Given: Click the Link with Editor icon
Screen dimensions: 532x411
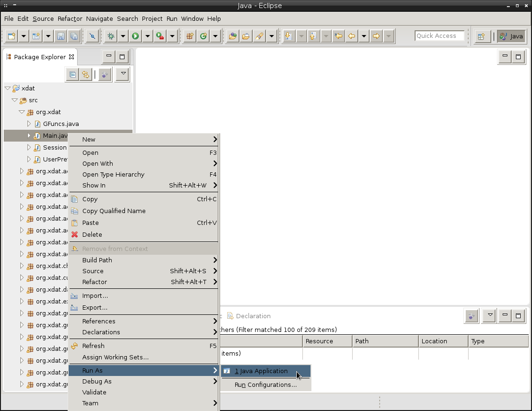Looking at the screenshot, I should click(x=86, y=74).
